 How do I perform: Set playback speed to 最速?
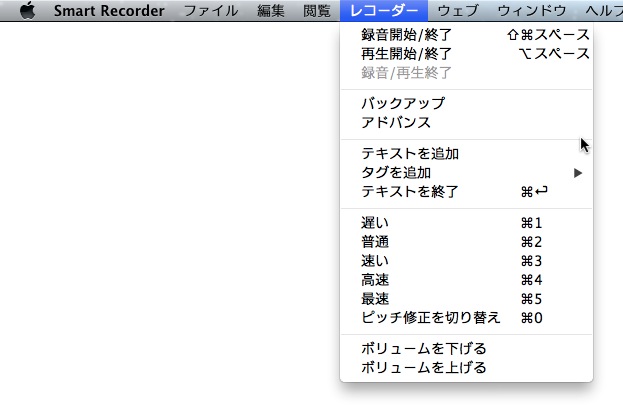click(x=466, y=299)
